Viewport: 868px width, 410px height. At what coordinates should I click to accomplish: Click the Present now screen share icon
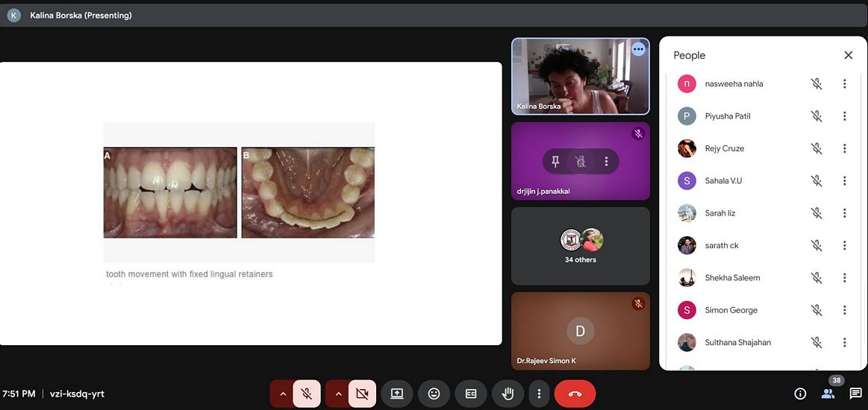(397, 394)
